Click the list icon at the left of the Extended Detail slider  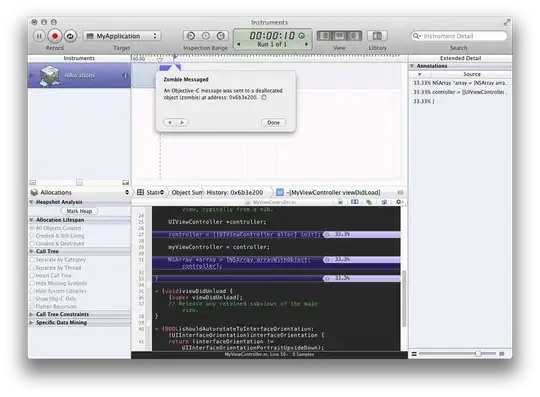[x=414, y=354]
